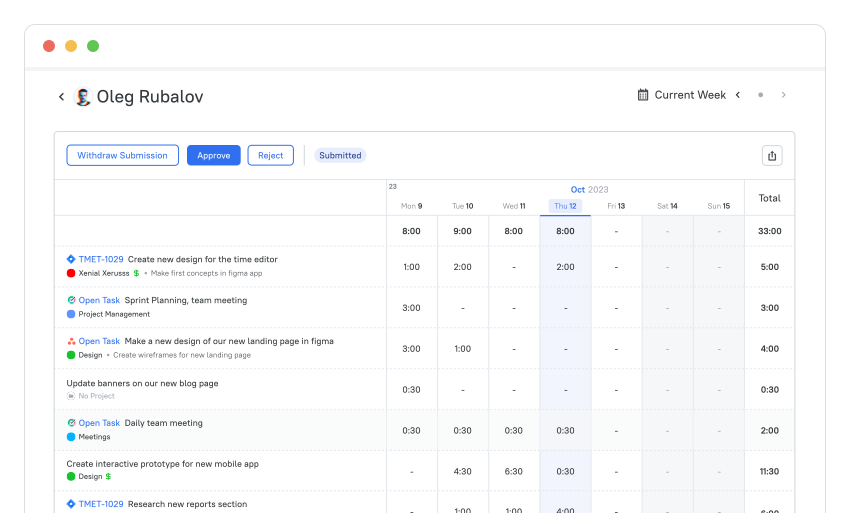Image resolution: width=850 pixels, height=513 pixels.
Task: Click the task icon beside Daily team meeting
Action: click(x=71, y=423)
